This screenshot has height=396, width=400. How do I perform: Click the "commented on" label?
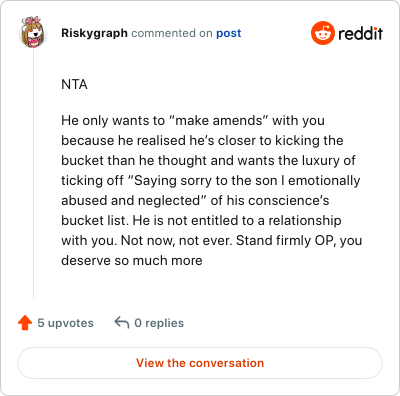coord(172,33)
